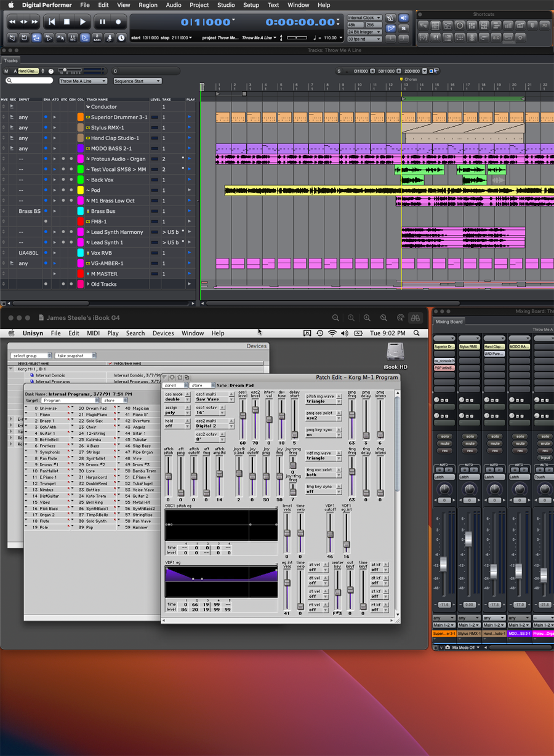Click the VDF1 cutoff slider in Patch Edit
The height and width of the screenshot is (756, 554).
(x=331, y=533)
